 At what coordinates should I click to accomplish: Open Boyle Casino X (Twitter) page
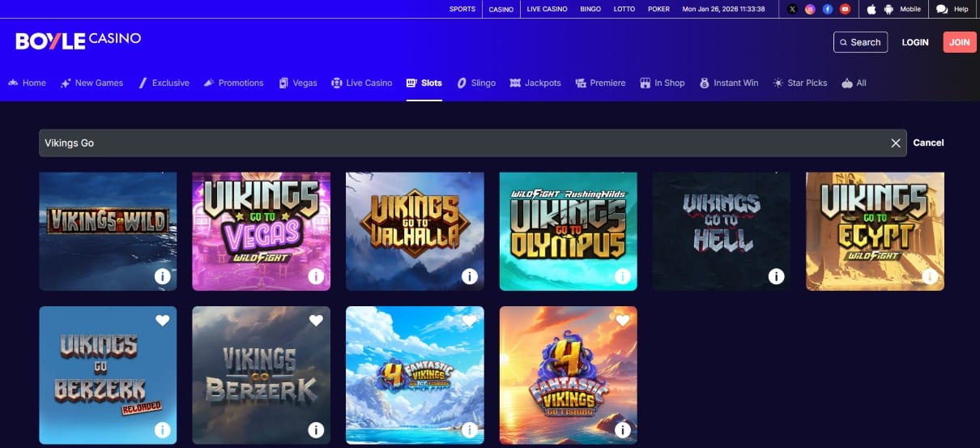click(x=792, y=9)
